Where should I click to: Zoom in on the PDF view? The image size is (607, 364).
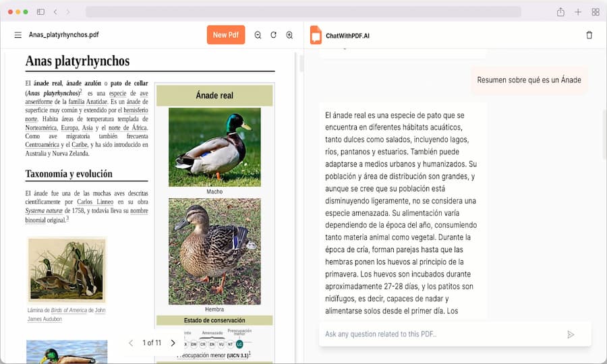(289, 35)
